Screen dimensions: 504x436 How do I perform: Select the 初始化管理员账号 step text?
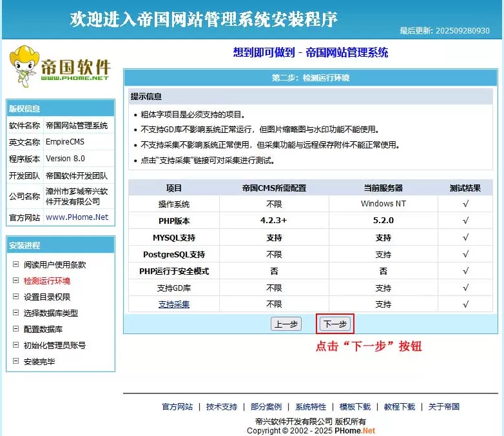(x=55, y=345)
